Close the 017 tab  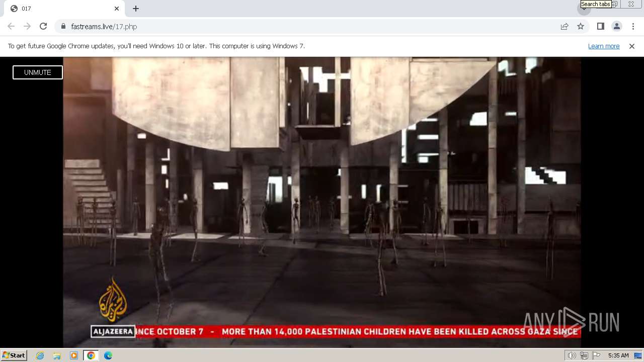tap(117, 9)
